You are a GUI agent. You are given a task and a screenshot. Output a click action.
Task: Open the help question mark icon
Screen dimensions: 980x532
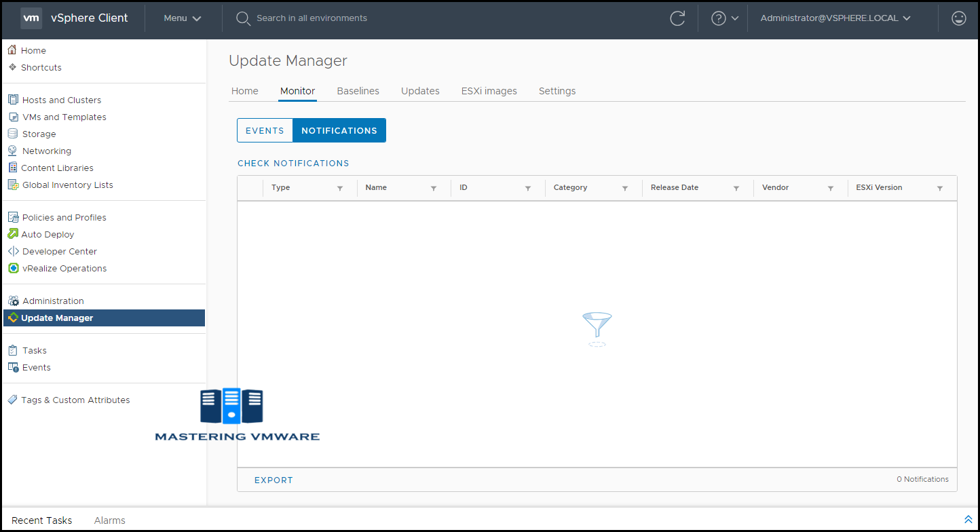click(x=719, y=18)
